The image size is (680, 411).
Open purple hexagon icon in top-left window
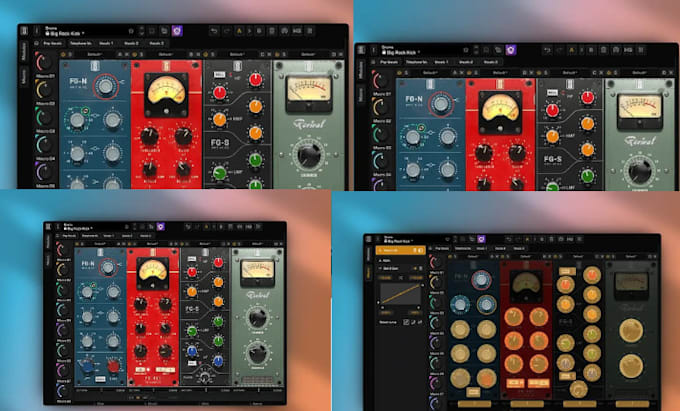[x=177, y=31]
